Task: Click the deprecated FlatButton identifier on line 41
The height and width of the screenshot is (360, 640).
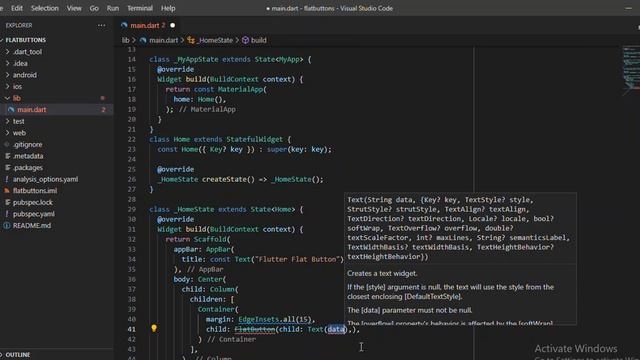Action: coord(255,329)
